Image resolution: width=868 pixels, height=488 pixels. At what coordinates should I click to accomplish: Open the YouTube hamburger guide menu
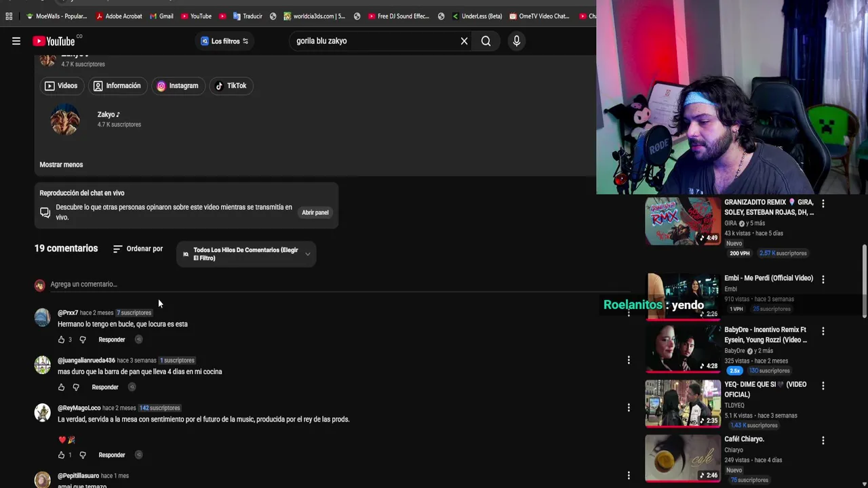coord(16,41)
